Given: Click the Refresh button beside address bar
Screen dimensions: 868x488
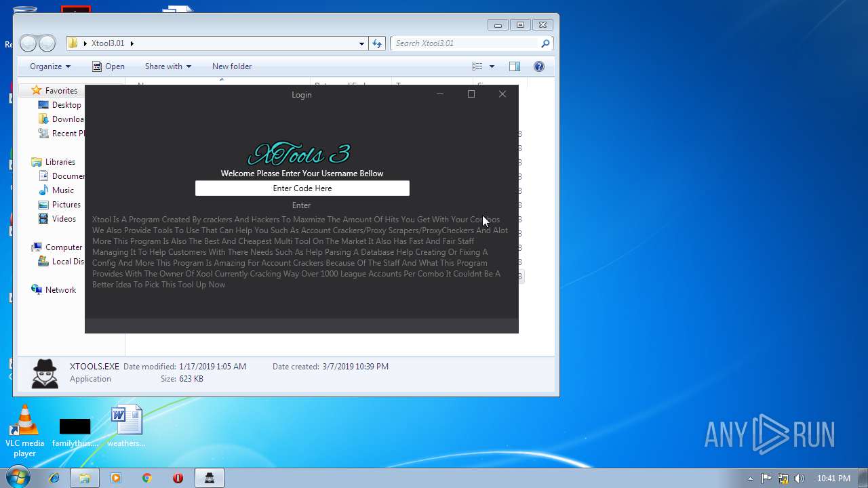Looking at the screenshot, I should (377, 43).
